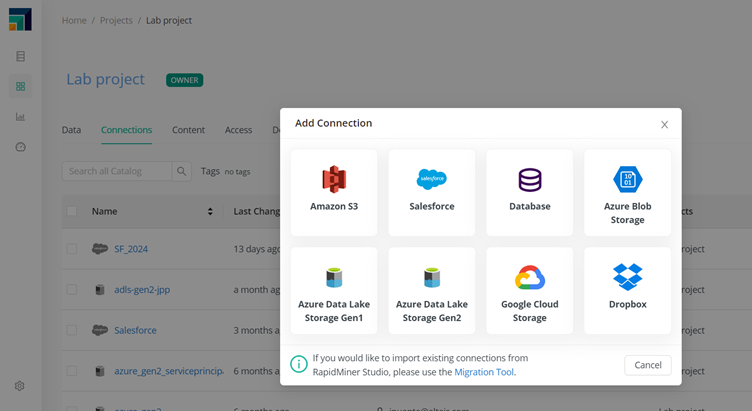Go to Projects in breadcrumb
752x411 pixels.
pos(116,20)
